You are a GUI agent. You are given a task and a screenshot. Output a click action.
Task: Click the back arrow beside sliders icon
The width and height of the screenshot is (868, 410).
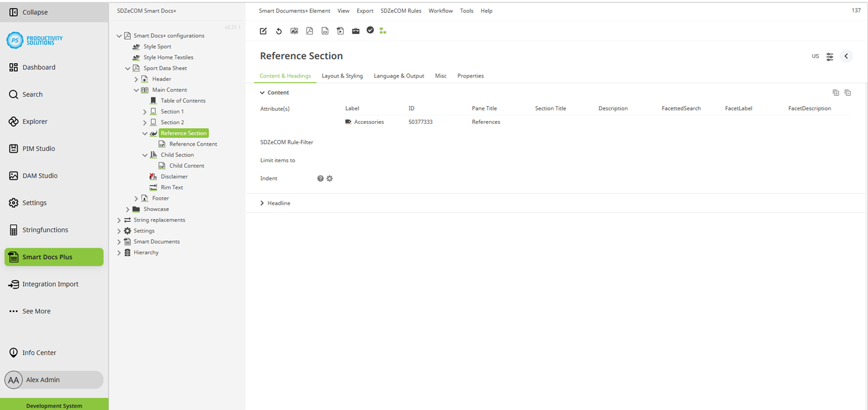(846, 56)
